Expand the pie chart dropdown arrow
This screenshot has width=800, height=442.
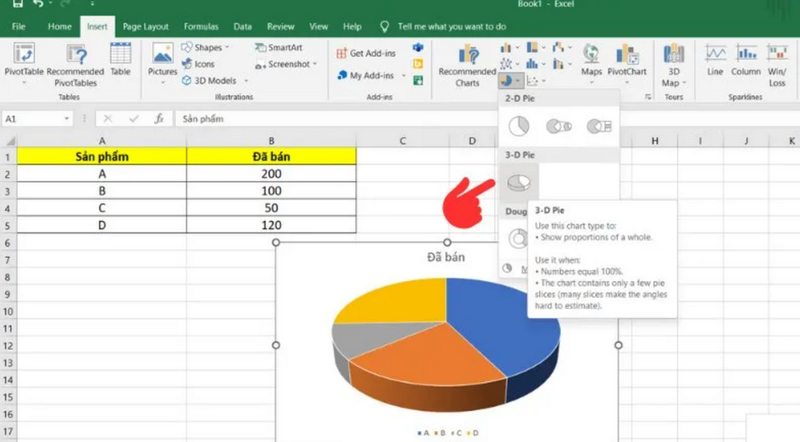coord(517,81)
